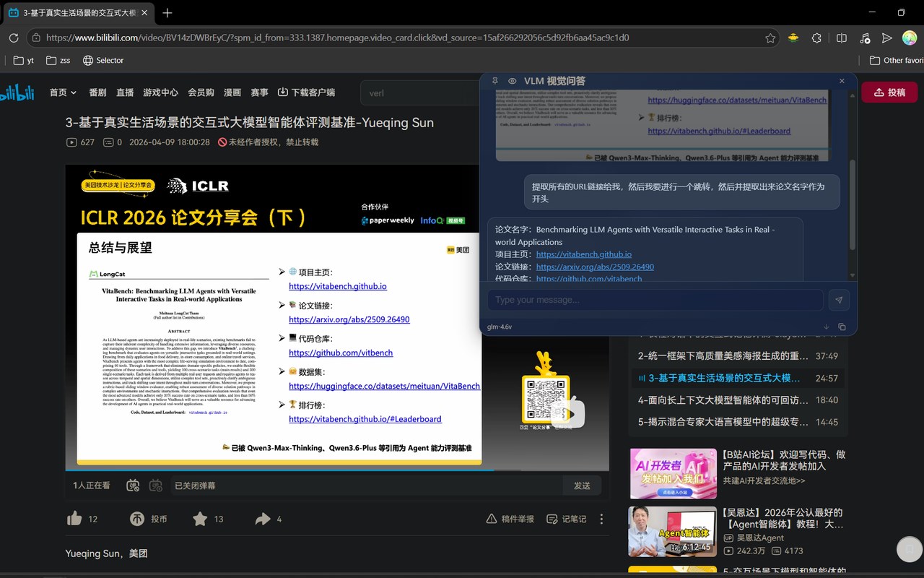Expand the 首页 dropdown menu
This screenshot has width=924, height=578.
pyautogui.click(x=63, y=92)
